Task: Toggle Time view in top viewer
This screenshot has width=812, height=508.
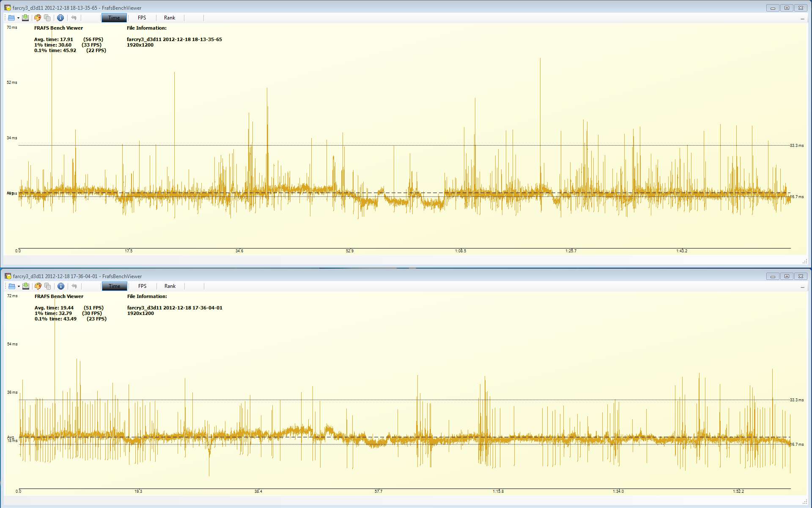Action: coord(114,18)
